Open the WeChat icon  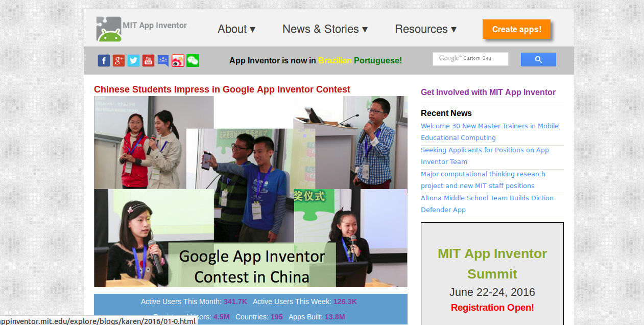(x=193, y=61)
